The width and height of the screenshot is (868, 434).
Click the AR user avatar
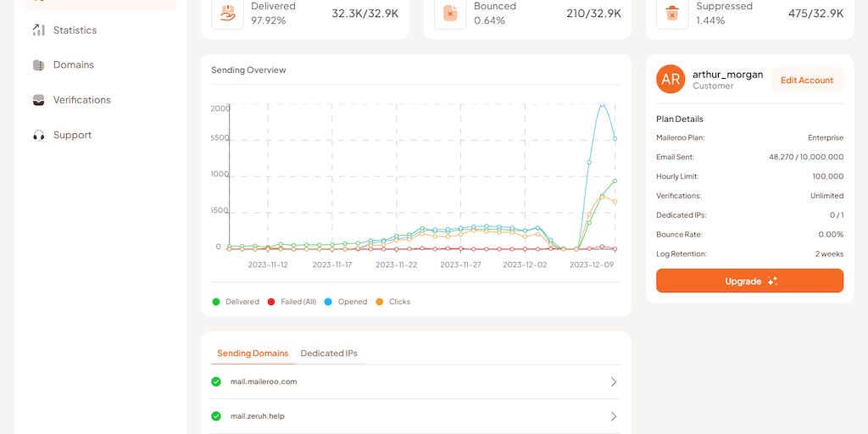tap(670, 80)
